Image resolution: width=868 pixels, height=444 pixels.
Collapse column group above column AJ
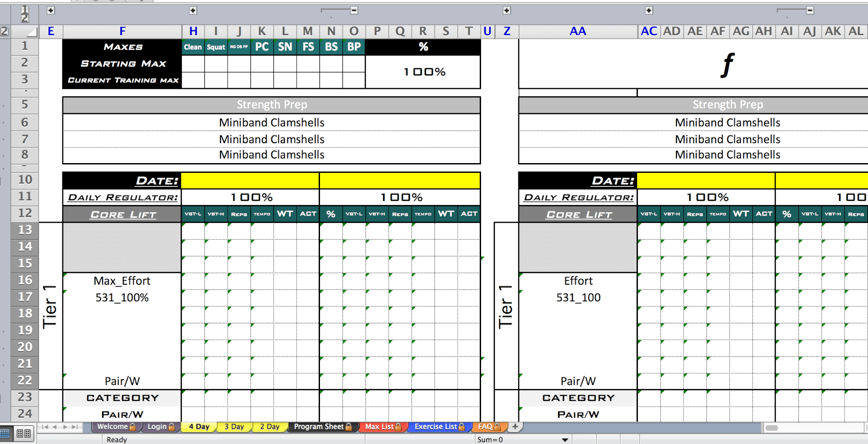(810, 11)
